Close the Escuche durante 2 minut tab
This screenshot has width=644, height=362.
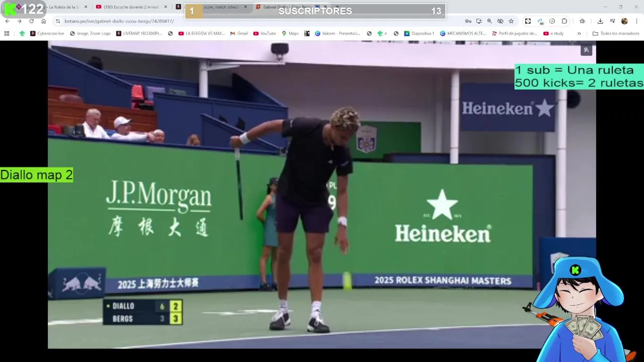pyautogui.click(x=166, y=7)
